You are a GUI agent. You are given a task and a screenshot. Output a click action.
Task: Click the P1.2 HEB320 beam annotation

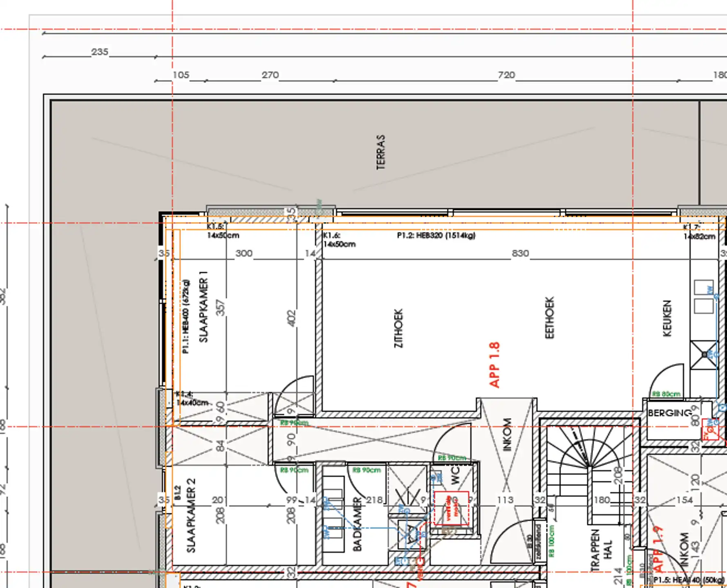(x=437, y=236)
